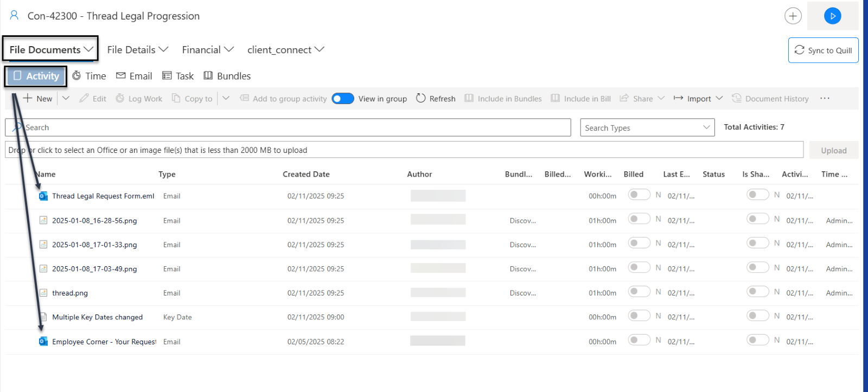Click image icon for 2025-01-08_17-03-49.png

point(43,268)
